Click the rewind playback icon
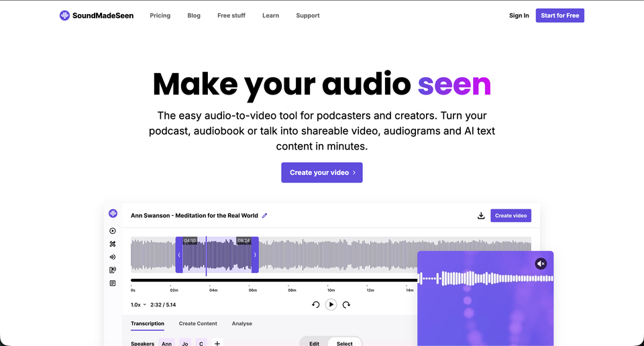Screen dimensions: 644x346 (x=315, y=304)
